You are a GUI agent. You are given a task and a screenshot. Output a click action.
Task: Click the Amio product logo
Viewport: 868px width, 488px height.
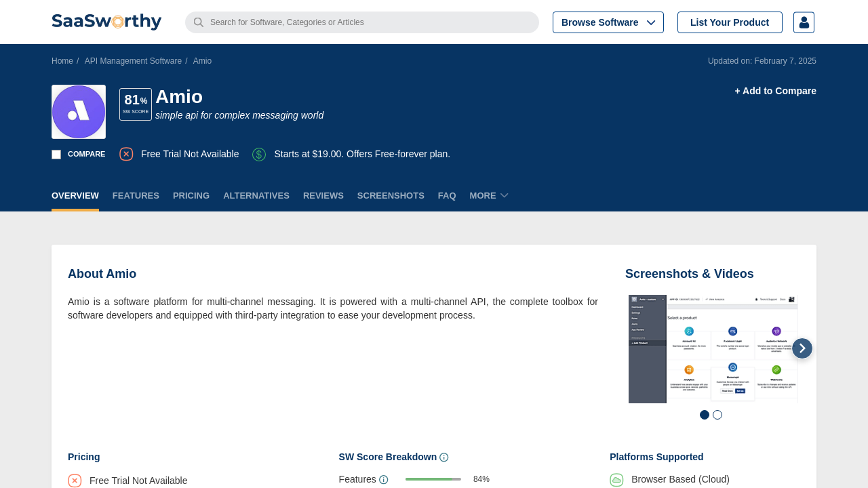pyautogui.click(x=79, y=112)
